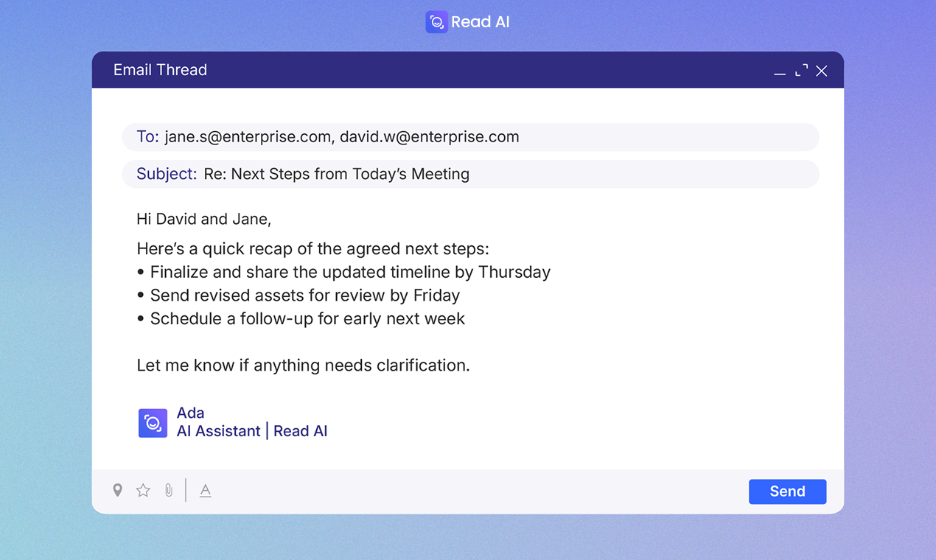Click the star icon in the bottom toolbar
The width and height of the screenshot is (936, 560).
point(143,491)
